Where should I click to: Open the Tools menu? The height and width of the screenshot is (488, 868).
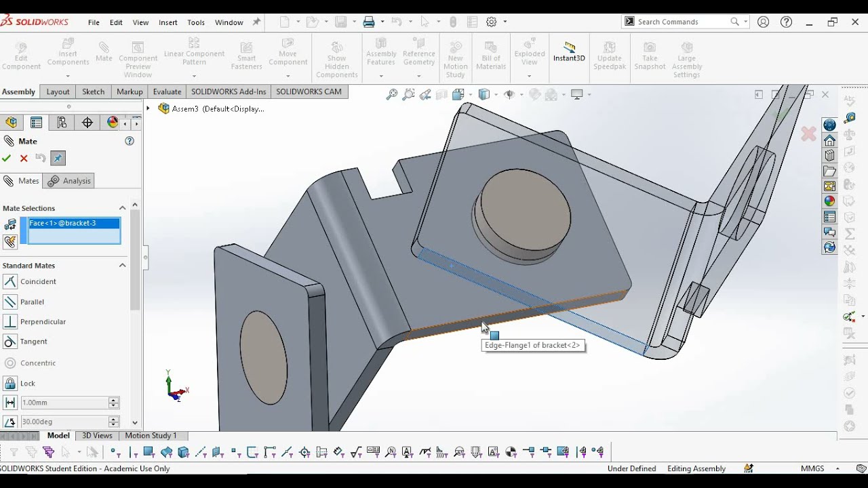click(x=196, y=22)
